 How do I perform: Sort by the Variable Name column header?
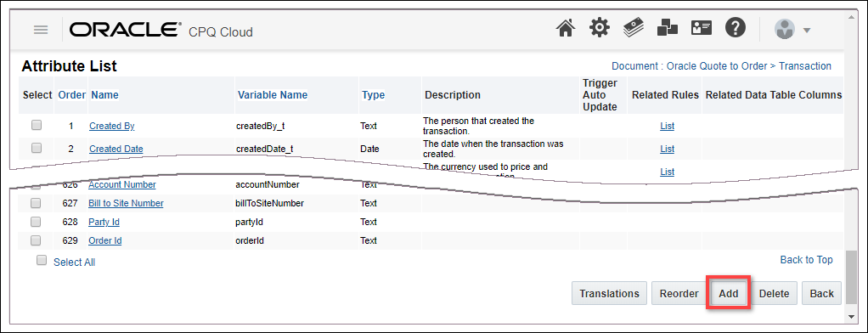(x=273, y=95)
